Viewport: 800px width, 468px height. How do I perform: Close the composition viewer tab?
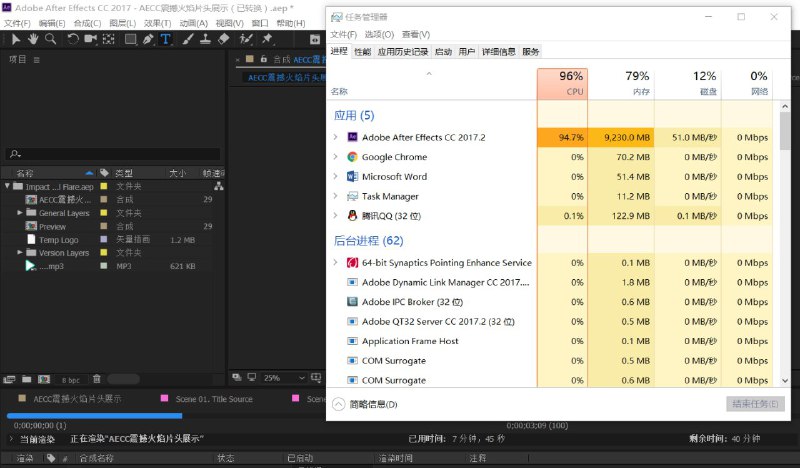pos(238,60)
